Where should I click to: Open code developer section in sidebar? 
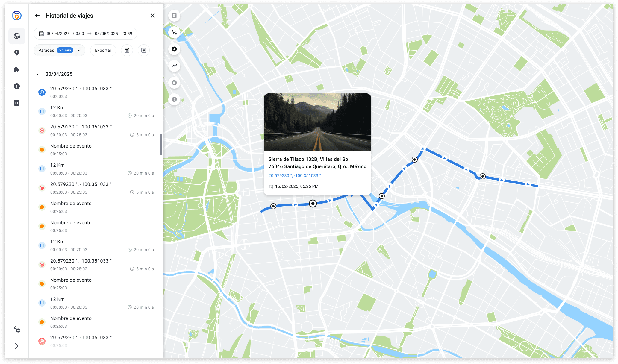(x=17, y=103)
